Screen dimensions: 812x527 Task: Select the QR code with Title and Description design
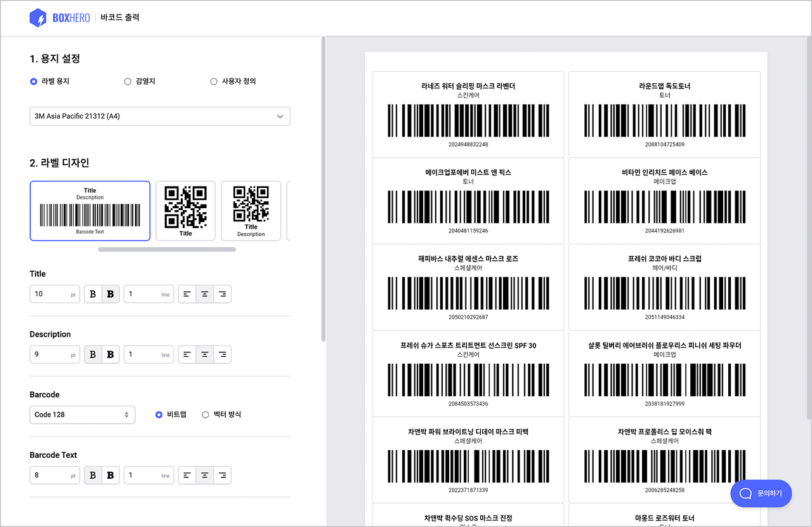(x=251, y=211)
